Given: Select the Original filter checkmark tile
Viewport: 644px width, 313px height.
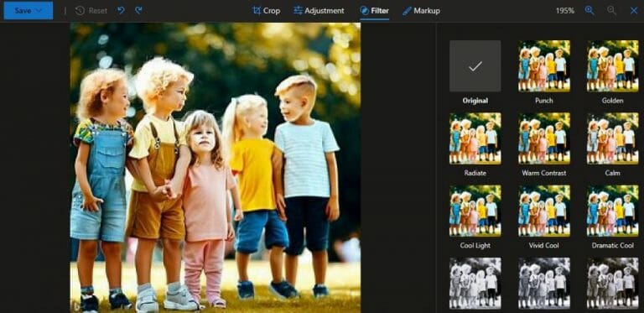Looking at the screenshot, I should click(x=475, y=65).
